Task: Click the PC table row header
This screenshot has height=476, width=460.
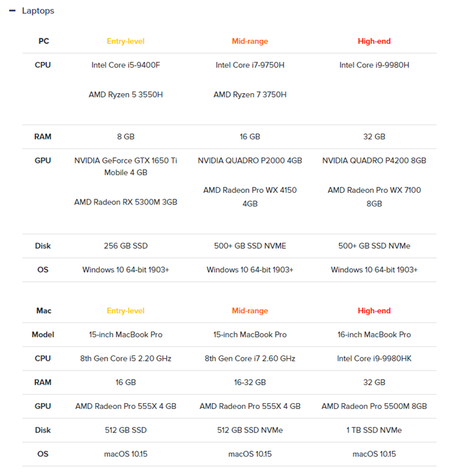Action: 44,41
